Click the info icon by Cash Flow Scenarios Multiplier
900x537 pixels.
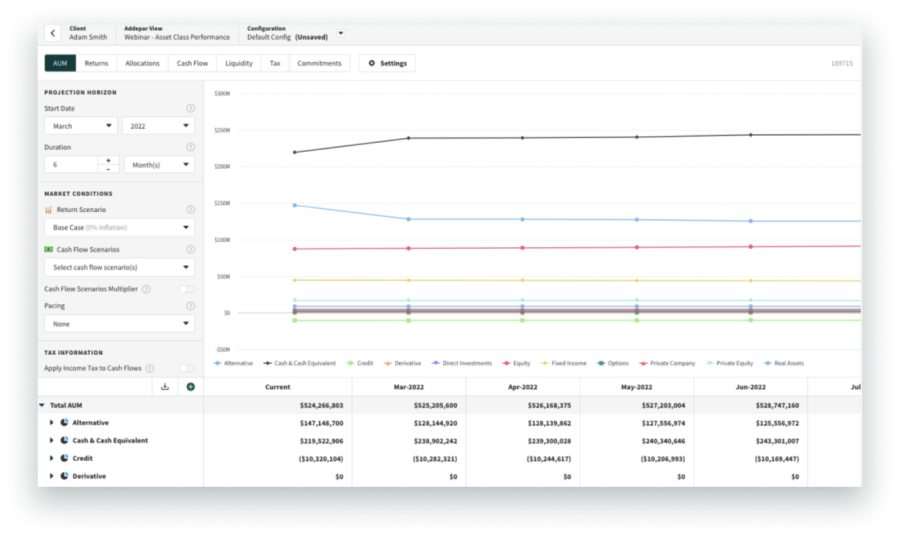coord(146,289)
